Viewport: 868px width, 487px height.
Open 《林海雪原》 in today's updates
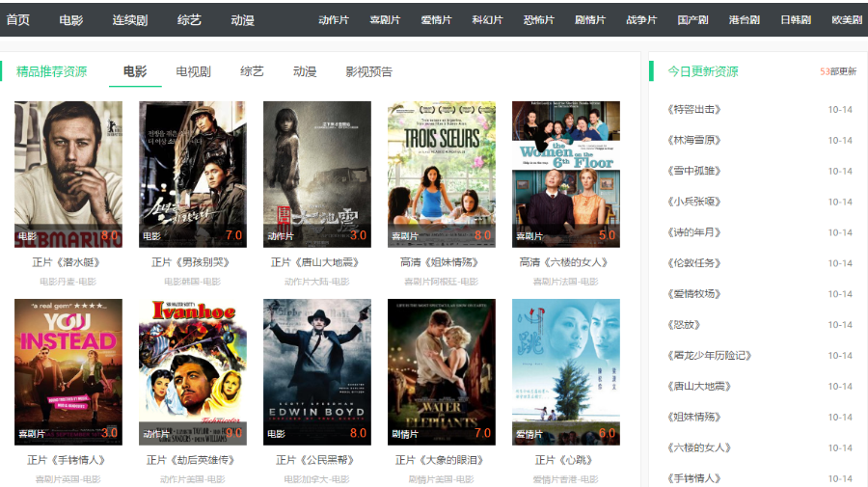(x=694, y=140)
